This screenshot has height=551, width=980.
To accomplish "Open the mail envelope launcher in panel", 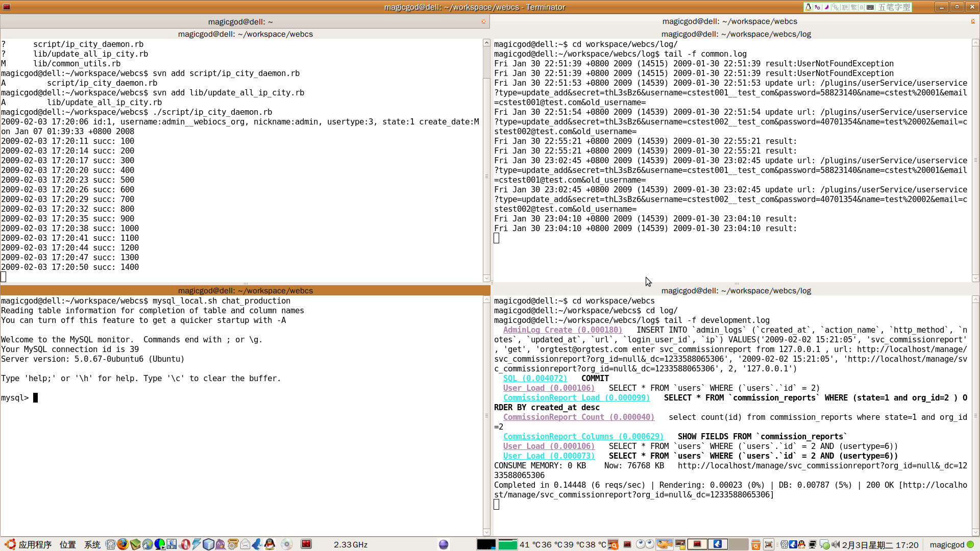I will point(245,544).
